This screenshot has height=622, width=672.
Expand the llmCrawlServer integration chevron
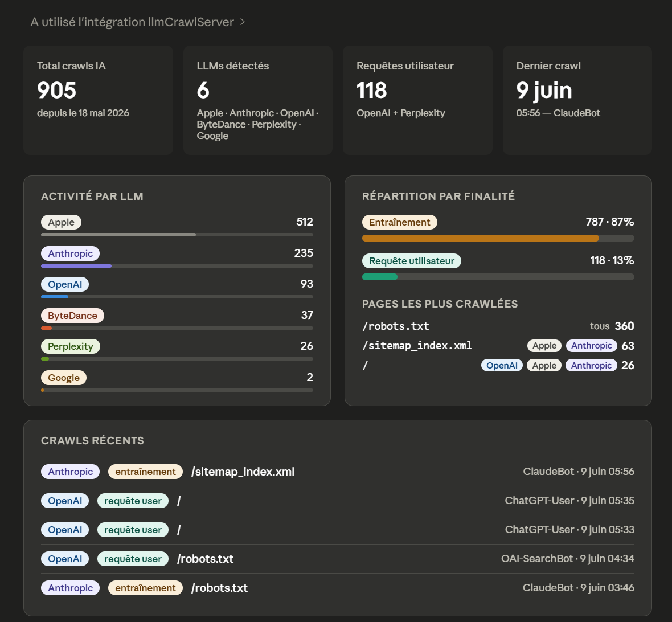tap(243, 22)
